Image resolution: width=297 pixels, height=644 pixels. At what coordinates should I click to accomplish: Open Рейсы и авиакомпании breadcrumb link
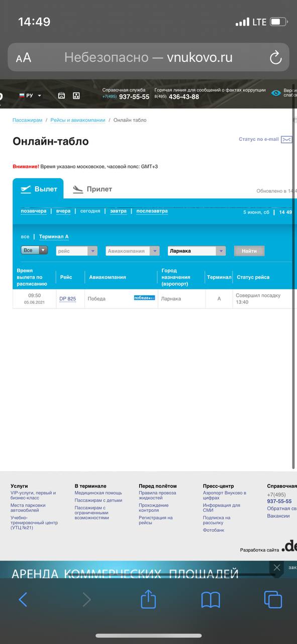pos(78,120)
